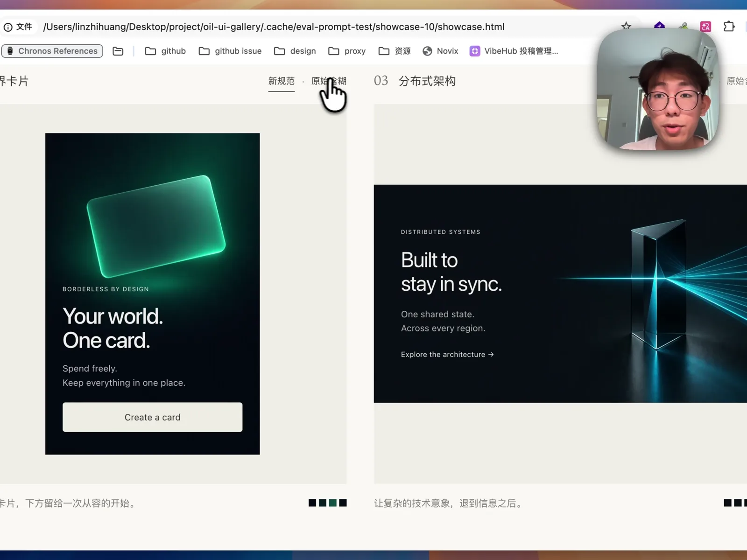Image resolution: width=747 pixels, height=560 pixels.
Task: Click the BORDERLESS BY DESIGN label
Action: coord(106,289)
